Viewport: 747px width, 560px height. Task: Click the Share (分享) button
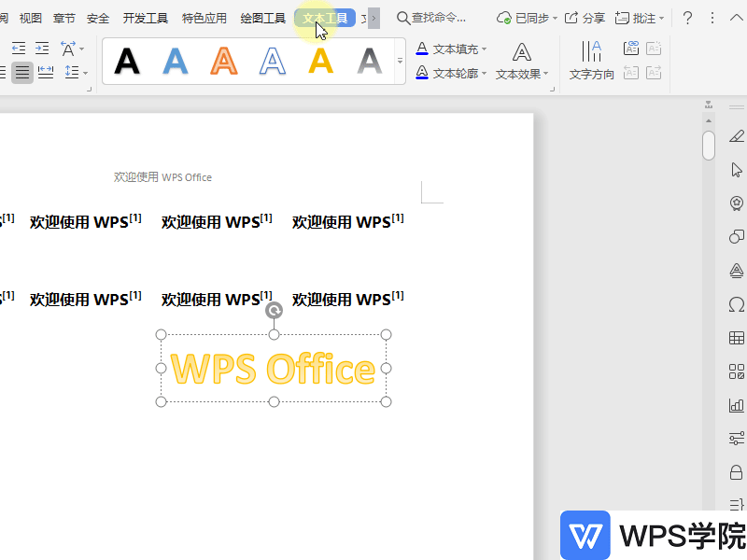(585, 18)
